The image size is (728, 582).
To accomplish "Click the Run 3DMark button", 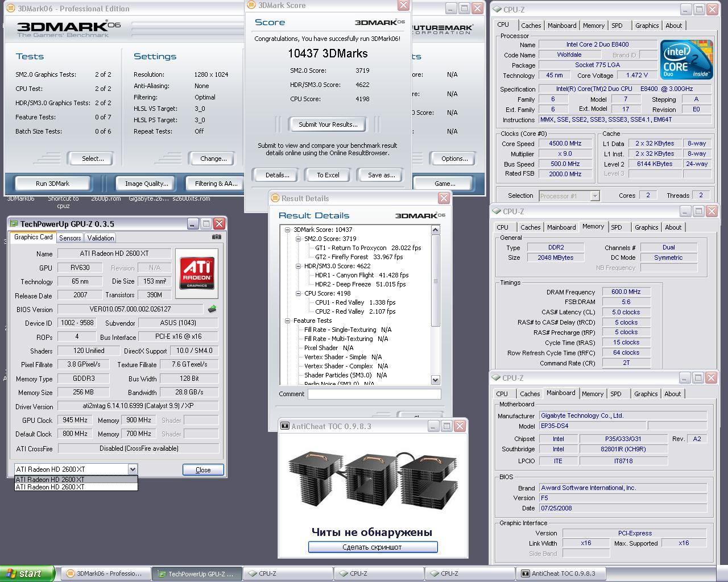I will pyautogui.click(x=52, y=184).
